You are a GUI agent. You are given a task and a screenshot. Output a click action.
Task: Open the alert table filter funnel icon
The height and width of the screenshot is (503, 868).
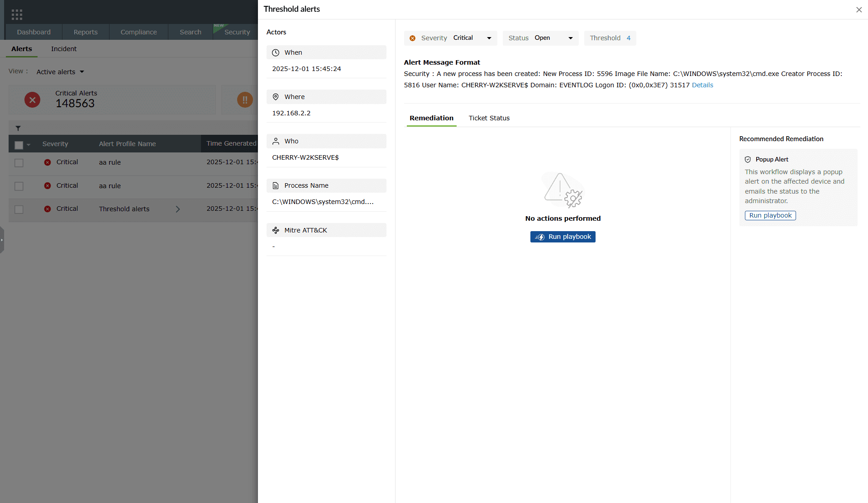point(18,128)
